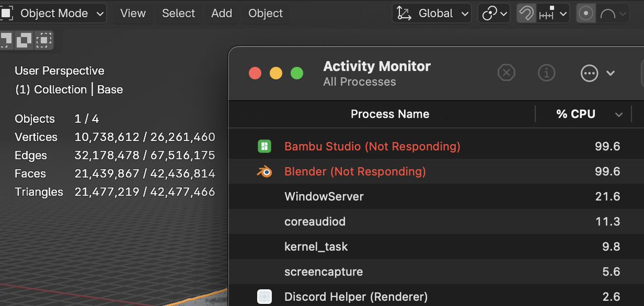Select the WindowServer process row

[436, 197]
